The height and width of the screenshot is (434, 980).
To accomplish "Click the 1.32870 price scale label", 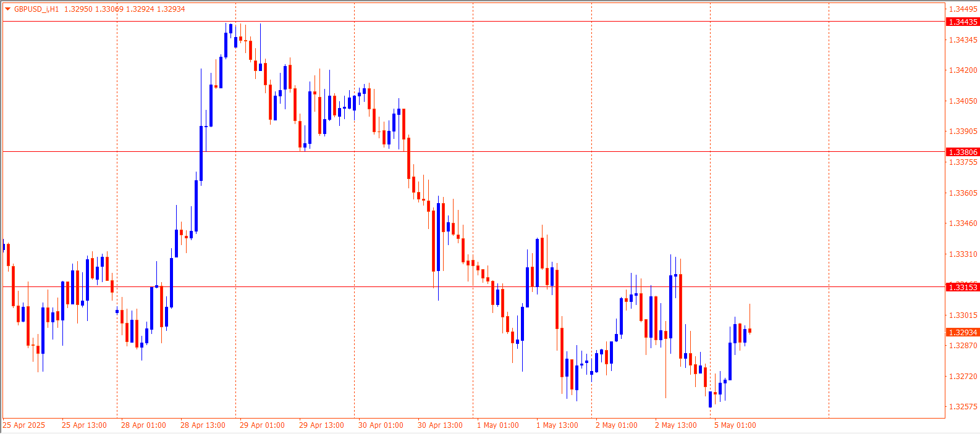I will click(x=963, y=346).
